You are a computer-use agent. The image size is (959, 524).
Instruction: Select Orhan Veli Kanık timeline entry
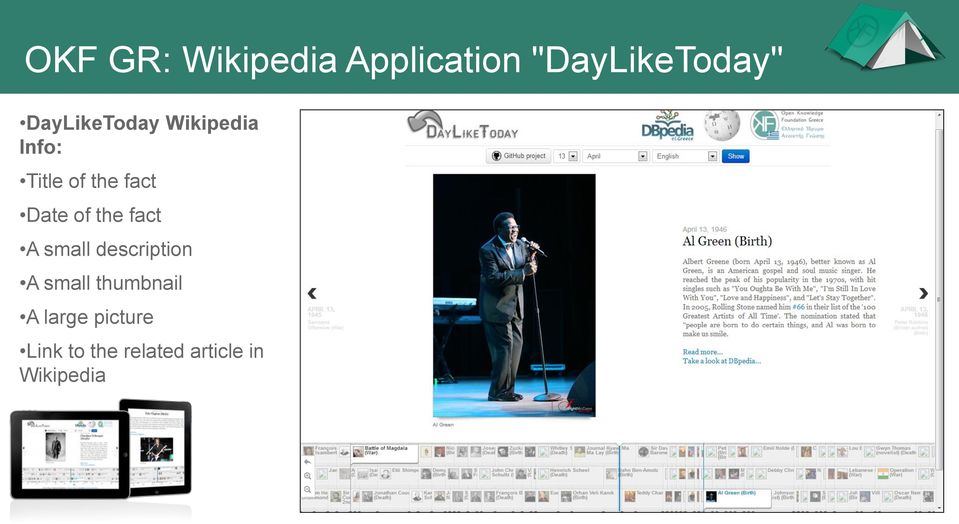(x=587, y=496)
